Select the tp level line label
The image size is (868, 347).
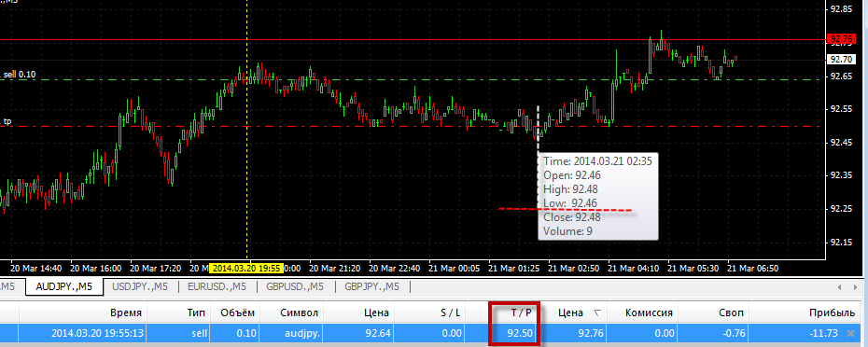(7, 121)
